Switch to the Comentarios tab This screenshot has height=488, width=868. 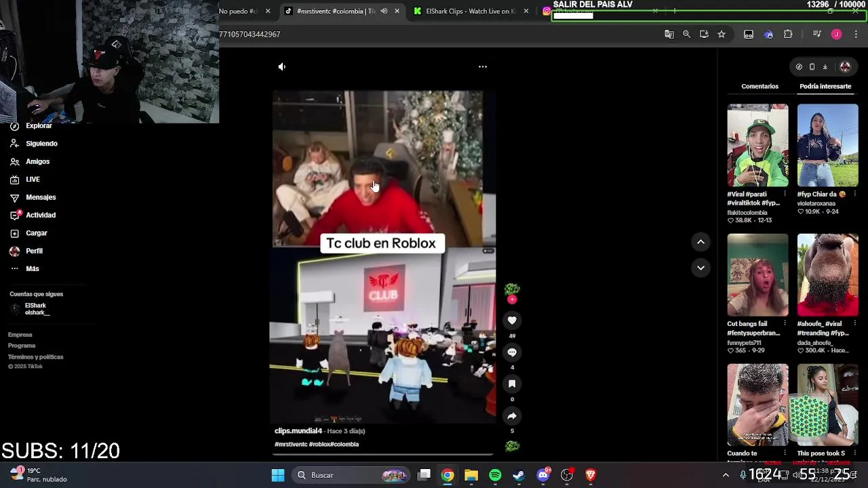click(759, 86)
